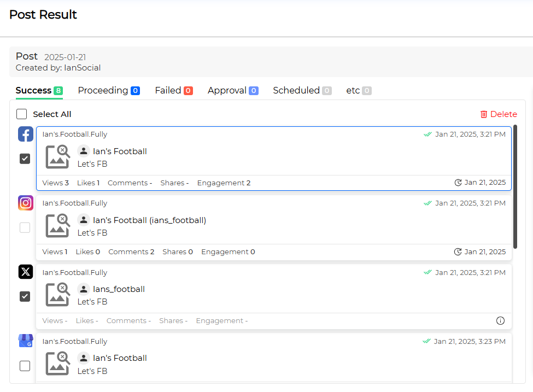The image size is (533, 392).
Task: Click double-check status icon on Instagram post
Action: (427, 203)
